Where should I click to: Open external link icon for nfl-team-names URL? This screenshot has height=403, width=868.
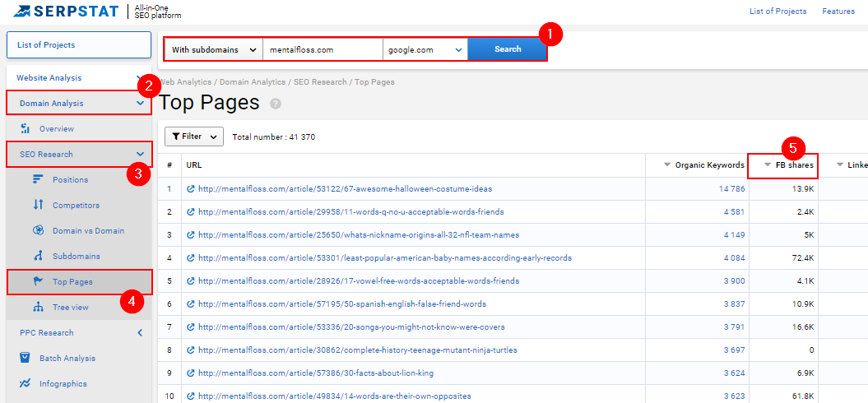coord(191,234)
